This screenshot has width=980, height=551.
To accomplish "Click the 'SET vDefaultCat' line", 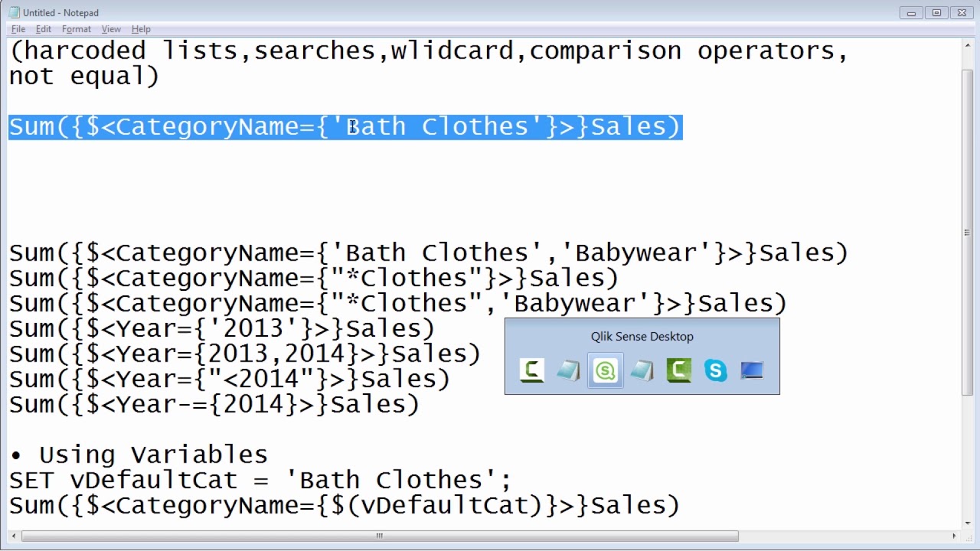I will click(260, 480).
